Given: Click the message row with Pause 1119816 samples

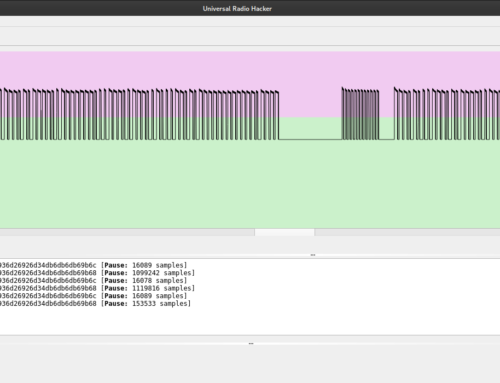Looking at the screenshot, I should (97, 288).
